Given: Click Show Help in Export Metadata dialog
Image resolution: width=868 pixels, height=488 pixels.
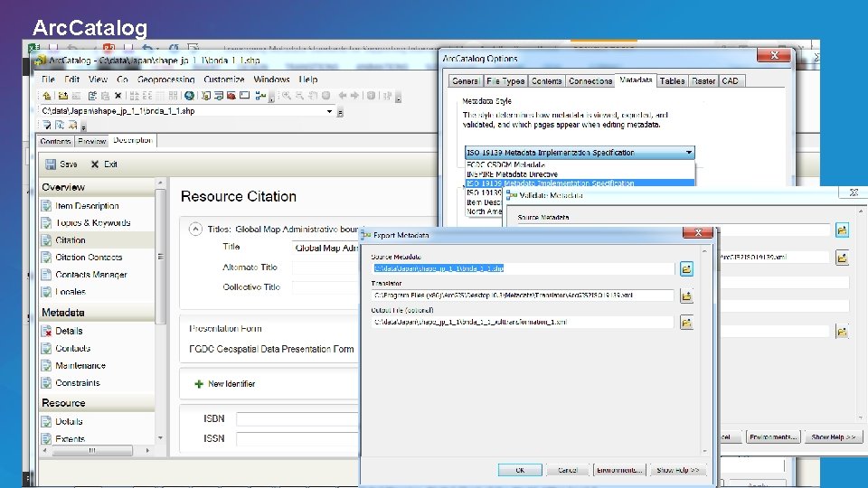Looking at the screenshot, I should click(x=677, y=470).
